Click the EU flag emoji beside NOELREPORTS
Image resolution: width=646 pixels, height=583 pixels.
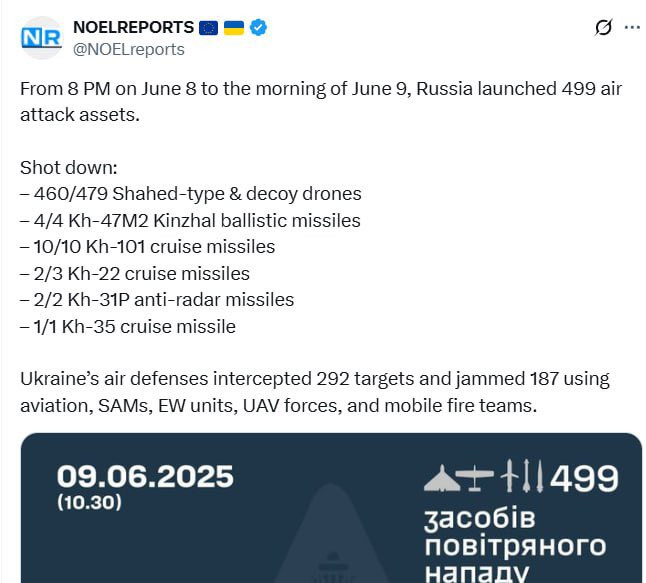(x=208, y=28)
